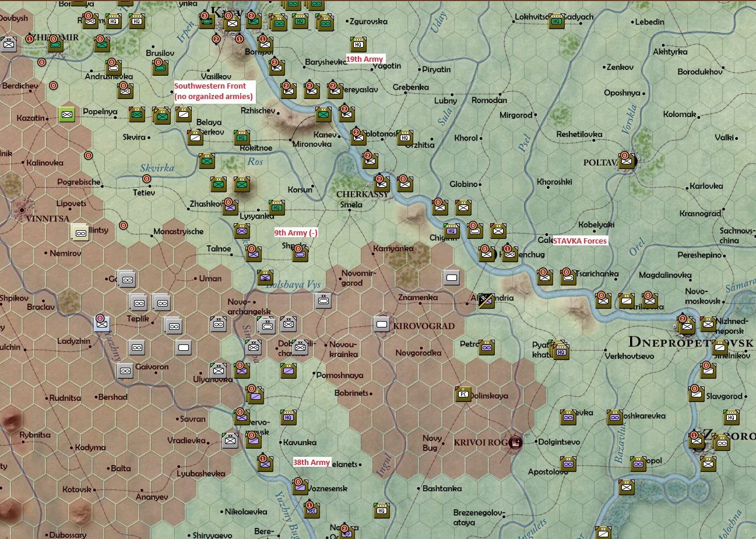Click the Bobrinets town label
756x539 pixels.
coord(351,393)
